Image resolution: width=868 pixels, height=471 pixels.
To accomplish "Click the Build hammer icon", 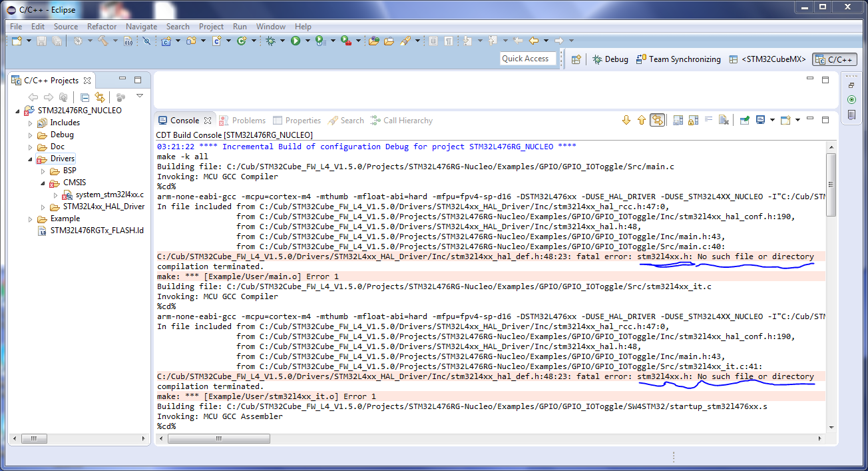I will [103, 41].
